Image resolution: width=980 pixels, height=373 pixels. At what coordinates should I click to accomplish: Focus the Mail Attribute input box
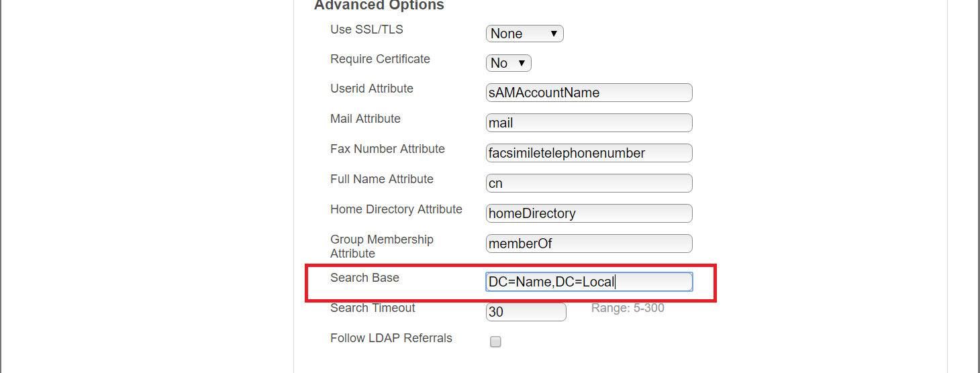coord(589,123)
